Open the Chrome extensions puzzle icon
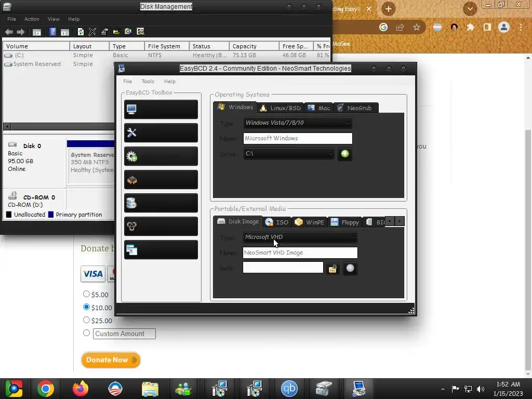Image resolution: width=532 pixels, height=399 pixels. pos(470,27)
